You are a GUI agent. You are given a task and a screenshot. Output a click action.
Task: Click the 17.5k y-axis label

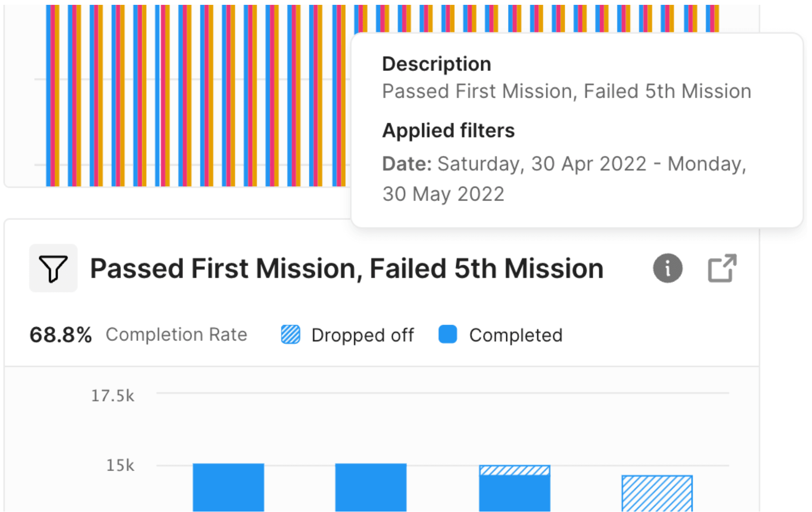[113, 396]
